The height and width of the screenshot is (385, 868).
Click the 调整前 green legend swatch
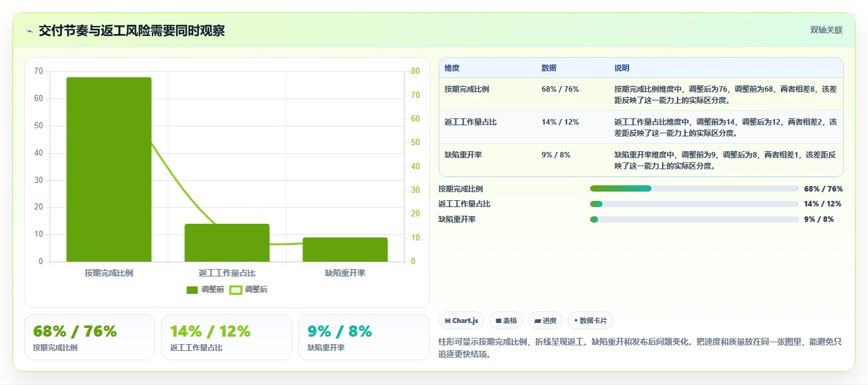point(192,290)
